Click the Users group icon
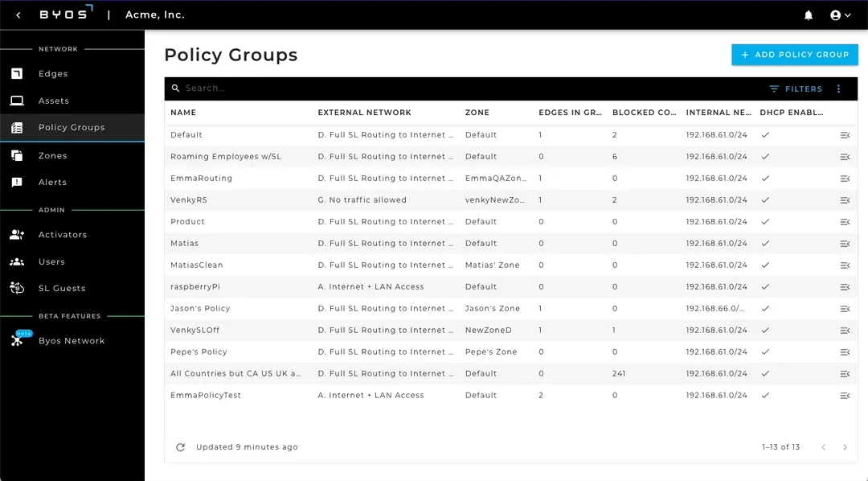 (17, 261)
